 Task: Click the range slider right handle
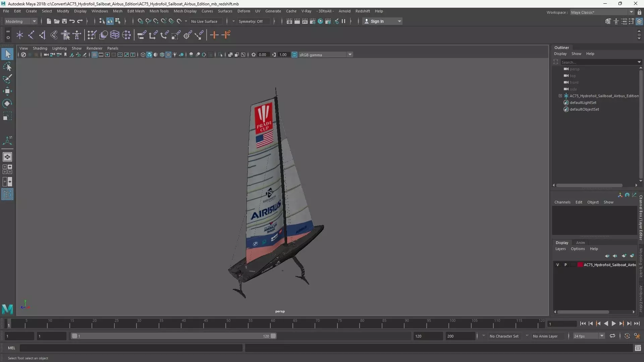pyautogui.click(x=273, y=336)
